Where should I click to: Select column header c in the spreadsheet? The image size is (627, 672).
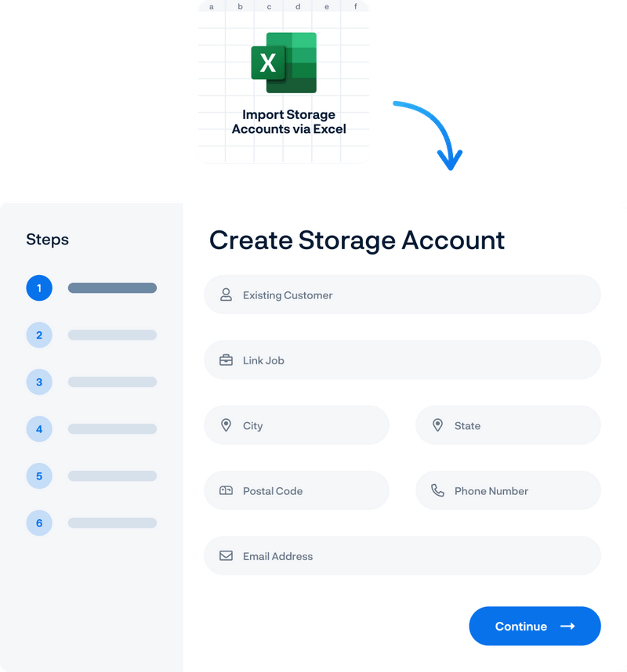point(269,6)
